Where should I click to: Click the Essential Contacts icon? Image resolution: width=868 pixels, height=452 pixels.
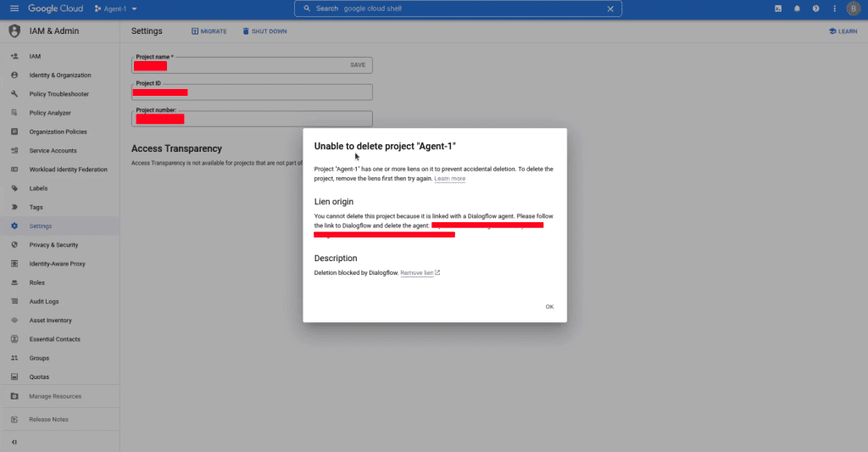(14, 338)
